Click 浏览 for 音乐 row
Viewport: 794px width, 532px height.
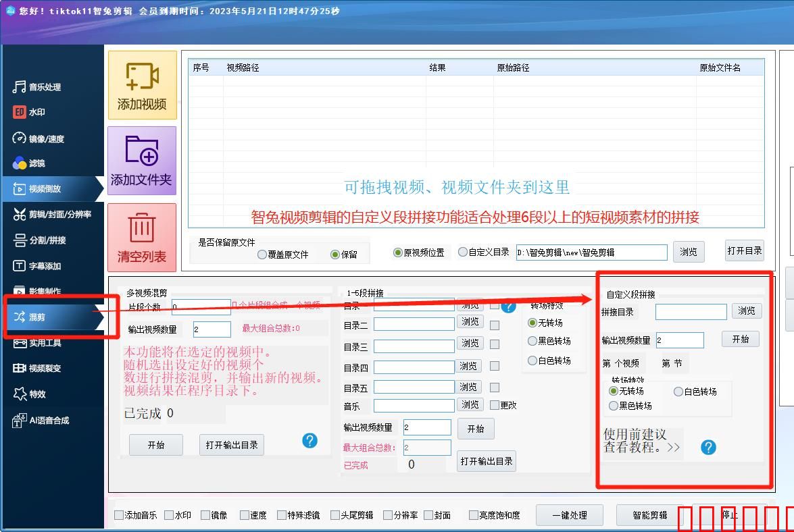pyautogui.click(x=470, y=404)
